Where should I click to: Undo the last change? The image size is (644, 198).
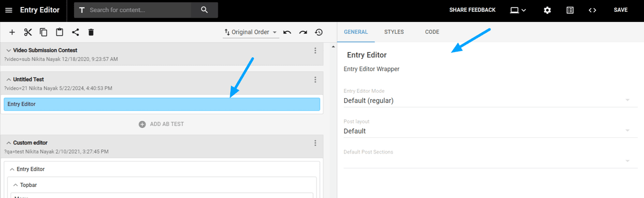pyautogui.click(x=287, y=32)
